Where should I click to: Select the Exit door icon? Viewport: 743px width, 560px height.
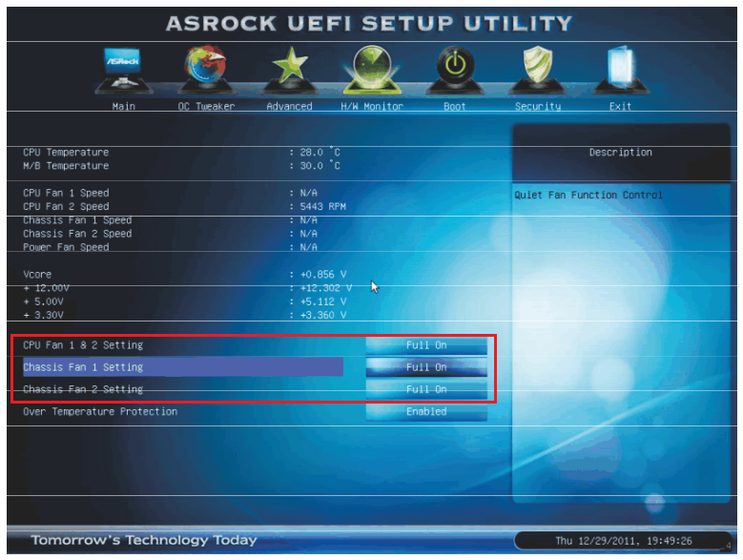pos(620,70)
